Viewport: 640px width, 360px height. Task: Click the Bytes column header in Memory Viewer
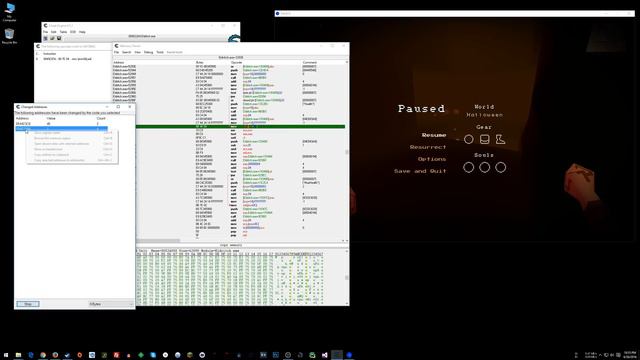click(x=200, y=62)
